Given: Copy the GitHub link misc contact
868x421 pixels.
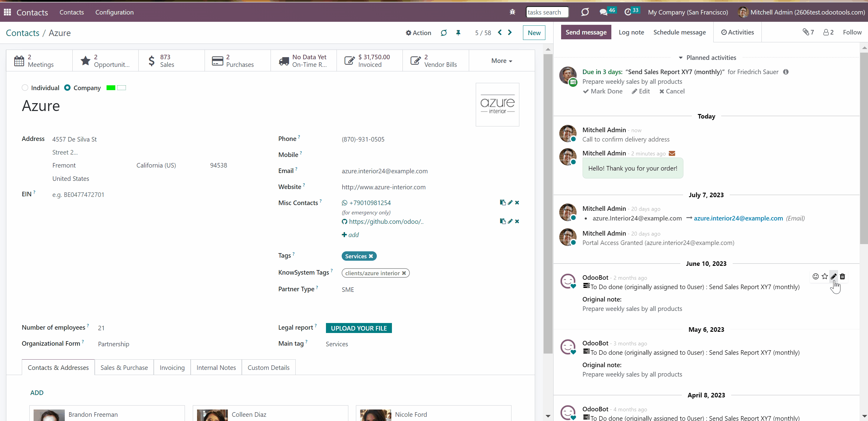Looking at the screenshot, I should click(503, 221).
